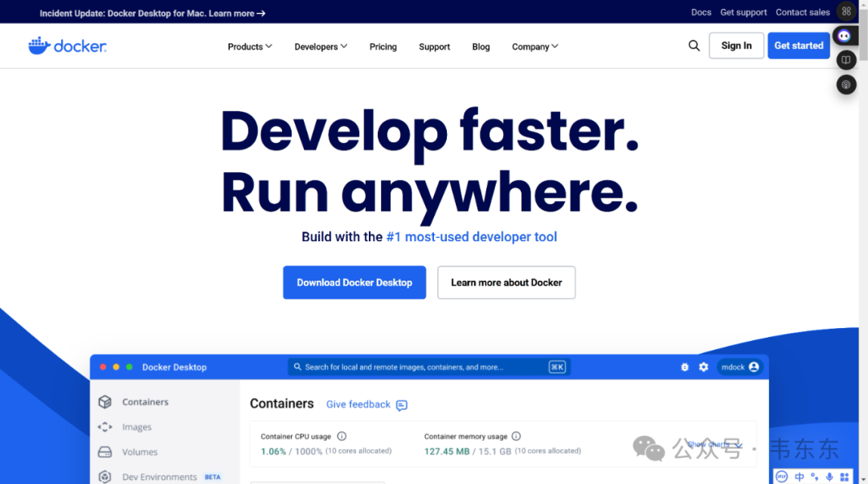Click the scrollbar down arrow
Viewport: 868px width, 484px height.
coord(863,479)
